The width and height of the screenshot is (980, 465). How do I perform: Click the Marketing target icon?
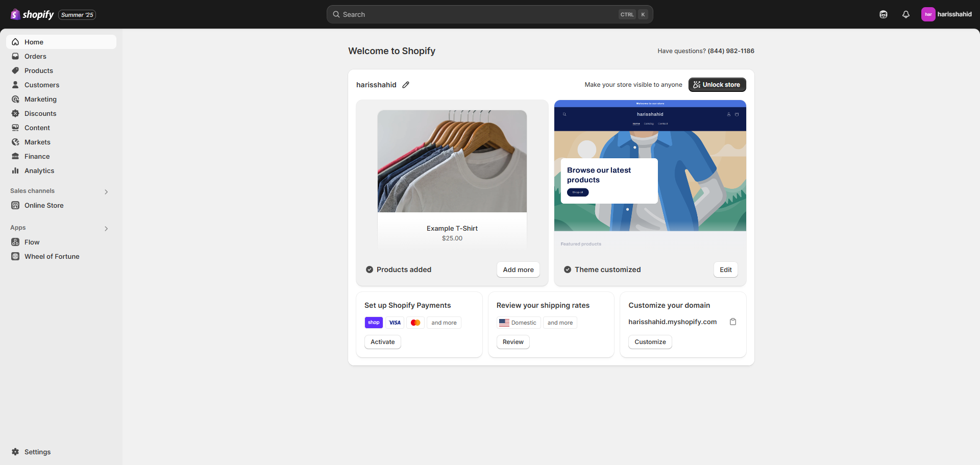(x=15, y=99)
